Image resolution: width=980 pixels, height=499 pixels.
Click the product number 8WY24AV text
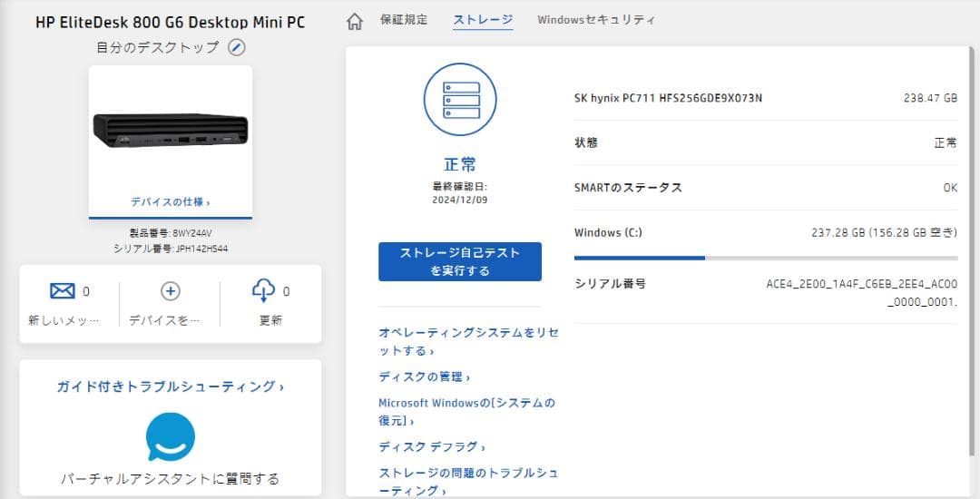pos(171,233)
